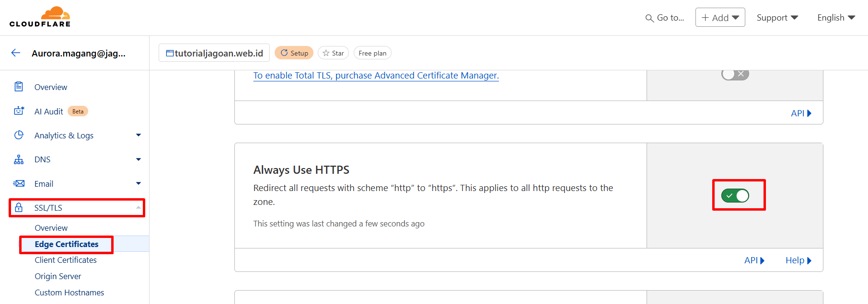Click the back arrow beside account name

(16, 53)
